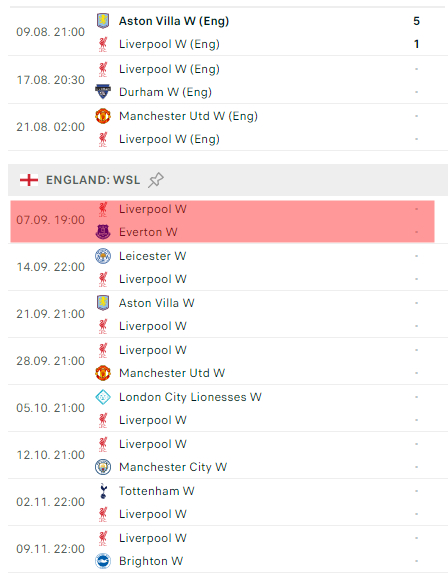Screen dimensions: 448x575
Task: Open the Aston Villa 5-1 Liverpool result
Action: pos(228,32)
